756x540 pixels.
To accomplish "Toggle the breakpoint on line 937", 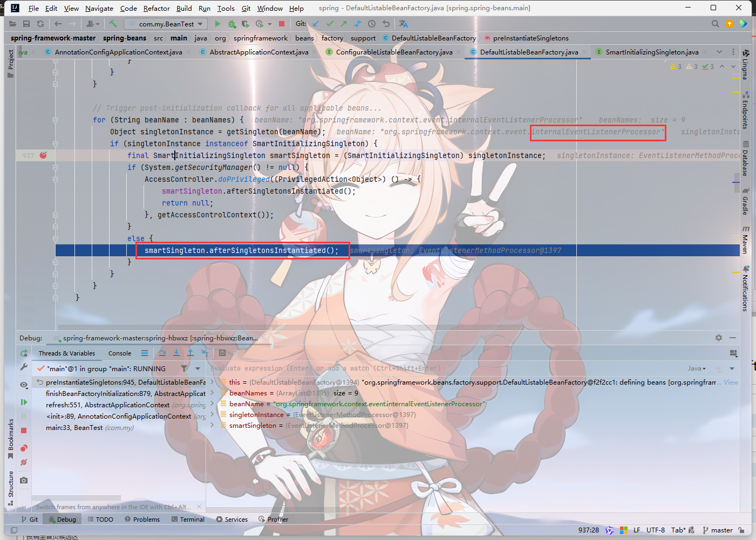I will 43,155.
